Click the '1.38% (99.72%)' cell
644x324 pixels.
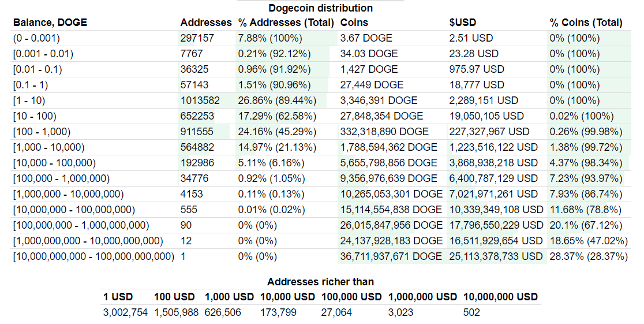point(586,148)
